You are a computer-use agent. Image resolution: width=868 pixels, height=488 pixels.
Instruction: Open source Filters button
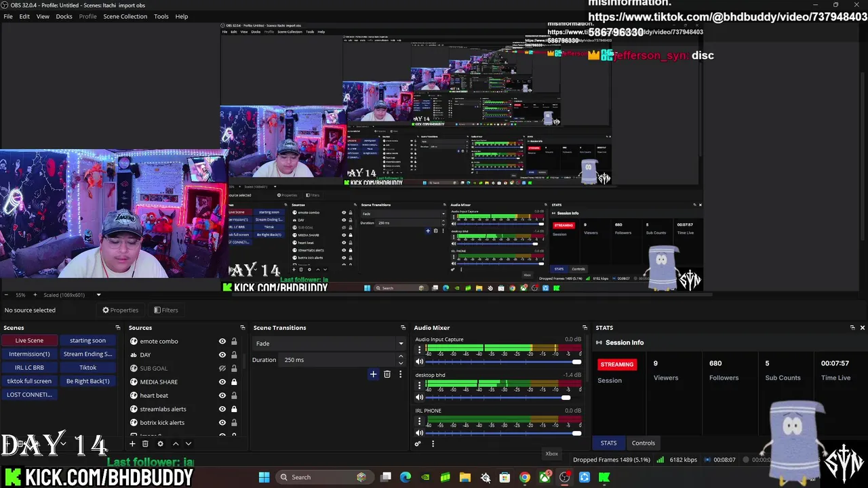165,310
